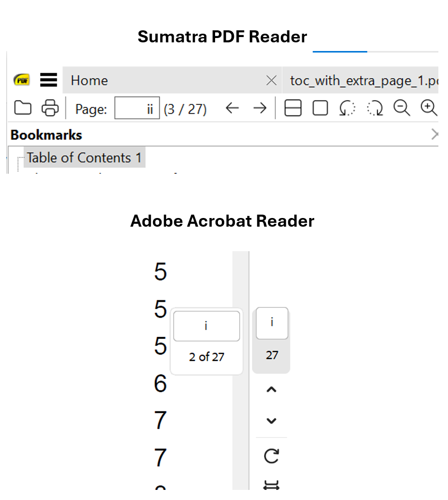Click the print icon in Sumatra

tap(50, 108)
